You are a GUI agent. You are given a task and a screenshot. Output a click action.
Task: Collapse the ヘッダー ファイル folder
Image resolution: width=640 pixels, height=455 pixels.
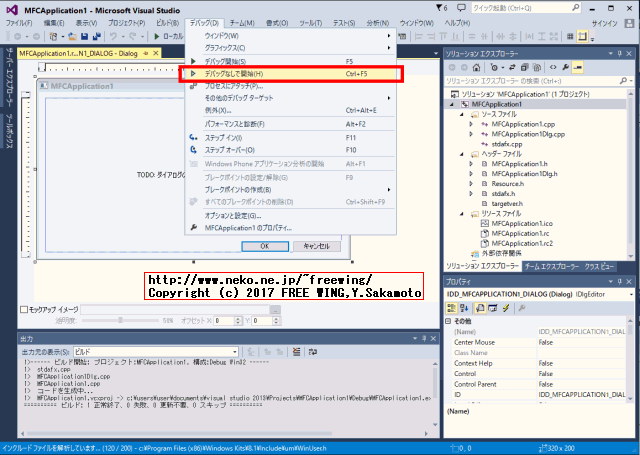(461, 154)
